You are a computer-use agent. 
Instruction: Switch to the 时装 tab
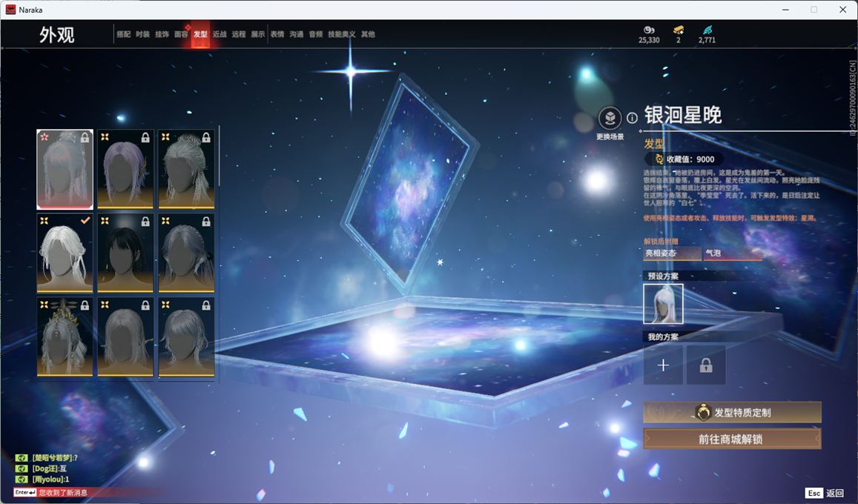click(143, 34)
